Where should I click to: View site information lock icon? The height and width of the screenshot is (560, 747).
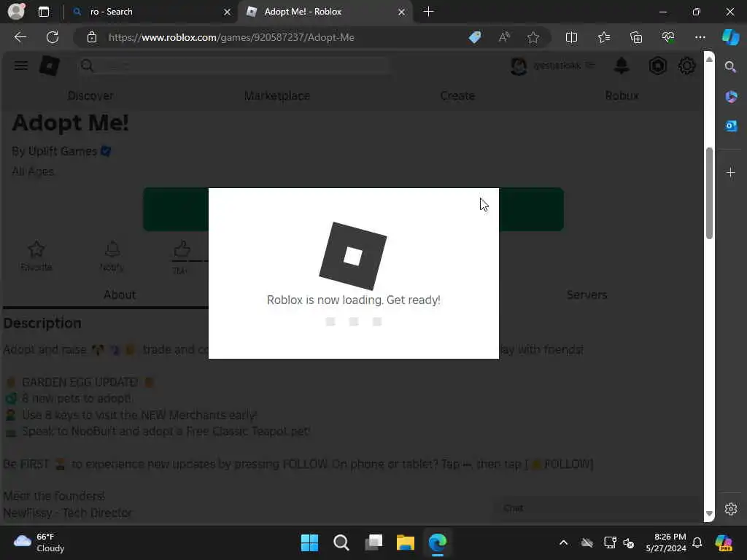[x=92, y=37]
